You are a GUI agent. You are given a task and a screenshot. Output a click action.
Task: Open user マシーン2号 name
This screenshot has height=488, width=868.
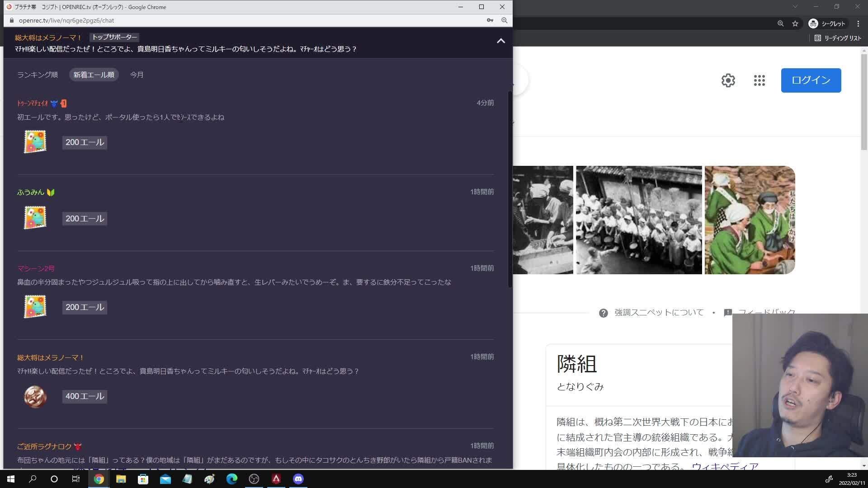[36, 268]
